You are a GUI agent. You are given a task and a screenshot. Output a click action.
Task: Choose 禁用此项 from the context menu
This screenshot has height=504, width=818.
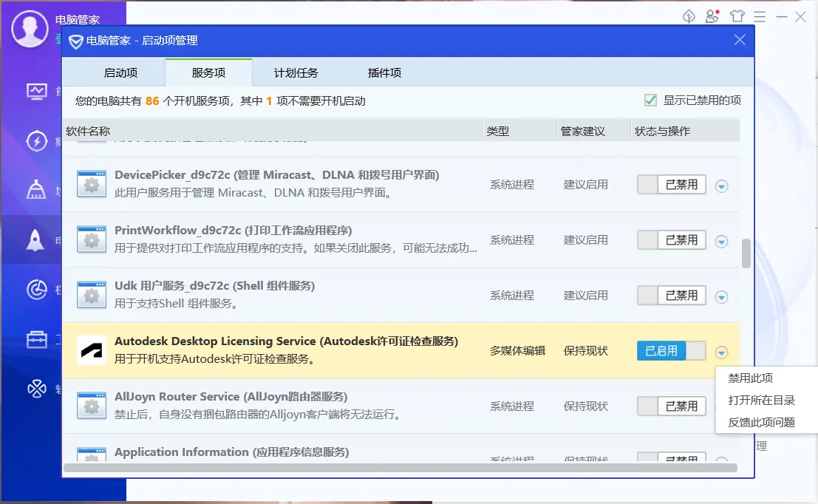click(750, 378)
